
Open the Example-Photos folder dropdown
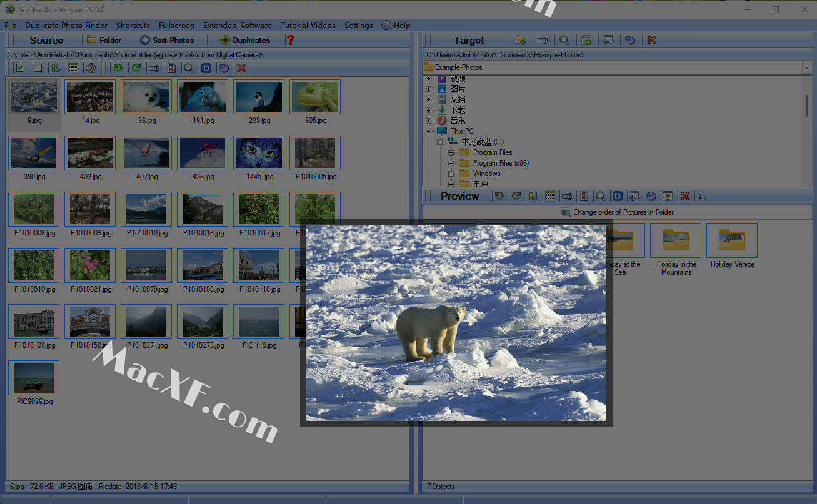(x=806, y=67)
